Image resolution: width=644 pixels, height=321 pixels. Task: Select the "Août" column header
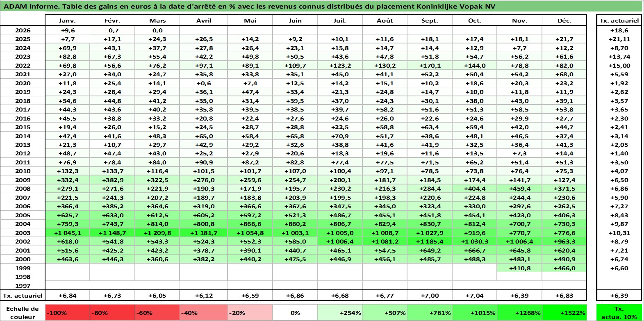[385, 20]
